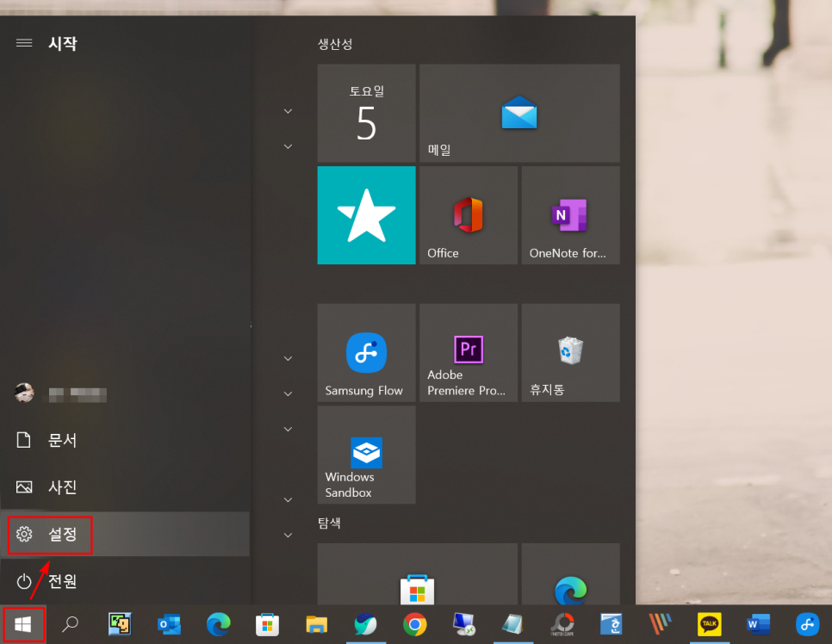Open the Microsoft Store tile under 탐색
Screen dimensions: 832x644
pyautogui.click(x=417, y=574)
